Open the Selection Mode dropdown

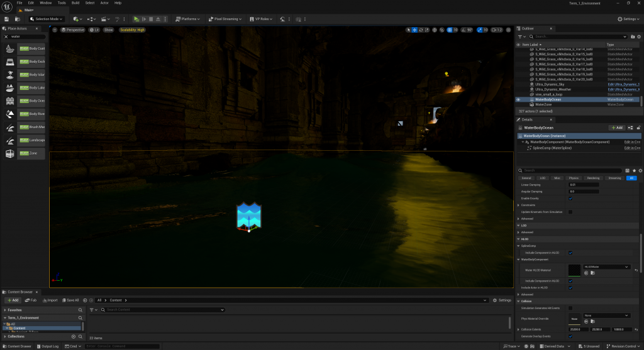coord(46,19)
